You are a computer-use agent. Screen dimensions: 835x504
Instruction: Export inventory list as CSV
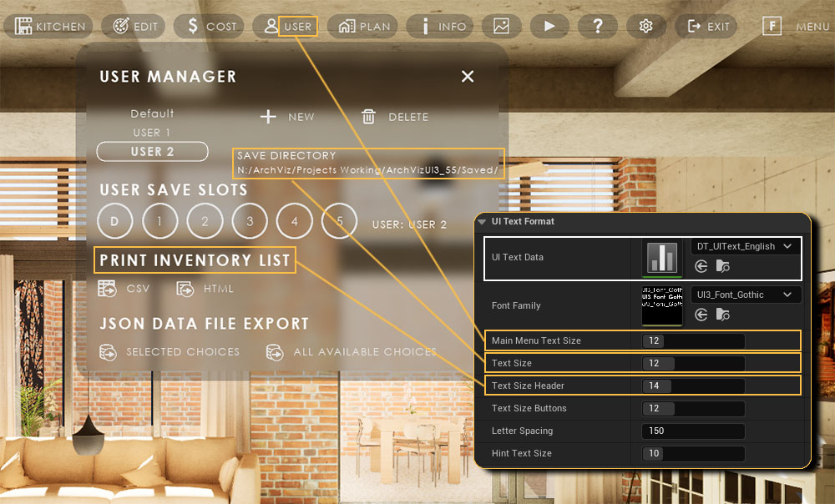(x=124, y=289)
